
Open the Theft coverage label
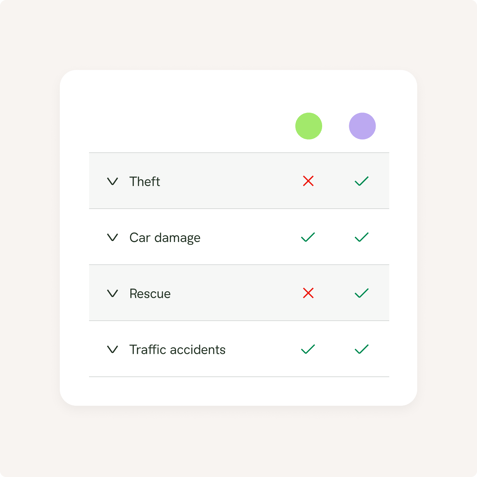145,181
